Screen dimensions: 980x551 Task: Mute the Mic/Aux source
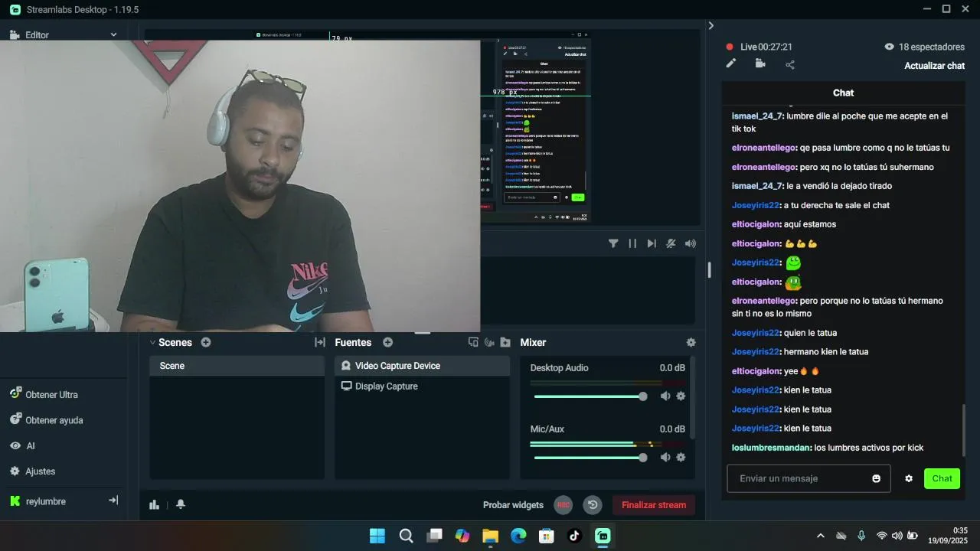665,457
